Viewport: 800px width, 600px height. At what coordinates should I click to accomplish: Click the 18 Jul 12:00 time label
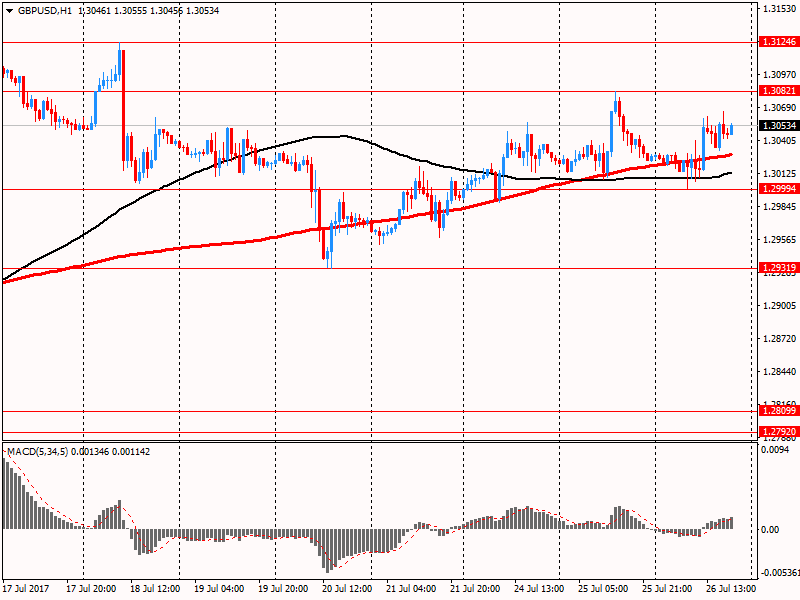click(x=155, y=589)
